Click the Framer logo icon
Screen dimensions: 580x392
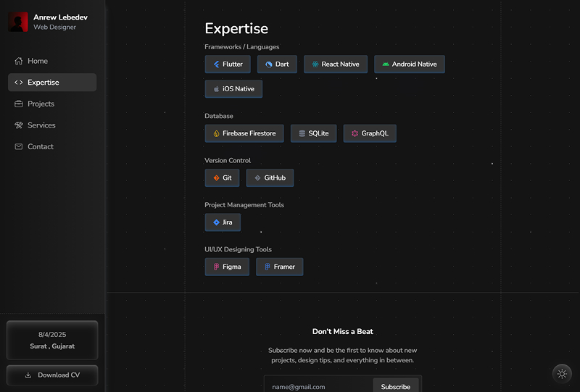(x=268, y=267)
